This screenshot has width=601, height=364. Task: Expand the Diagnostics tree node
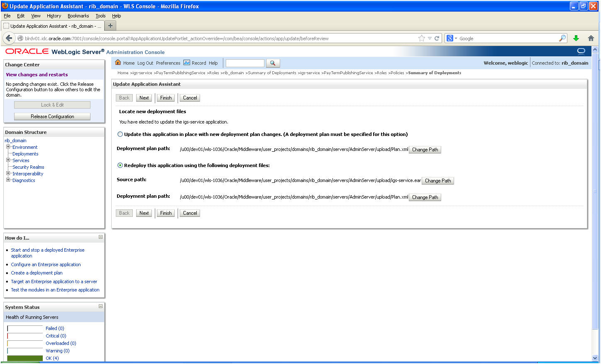tap(8, 180)
